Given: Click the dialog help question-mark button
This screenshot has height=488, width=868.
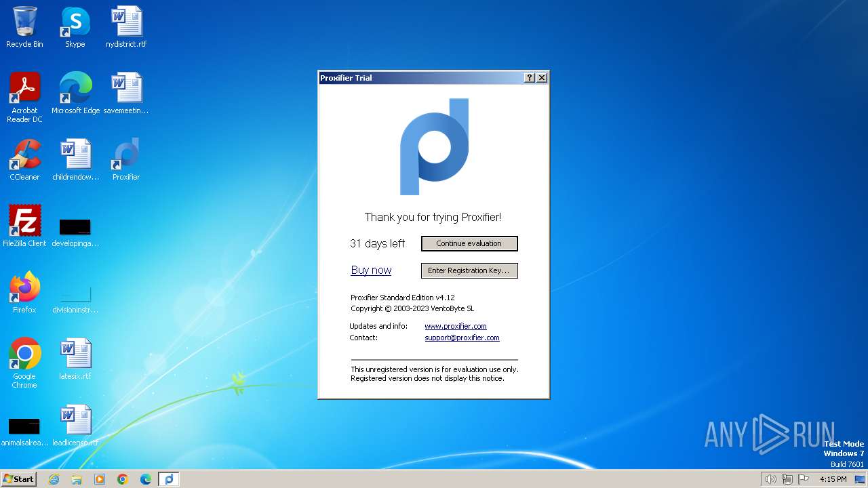Looking at the screenshot, I should tap(530, 78).
